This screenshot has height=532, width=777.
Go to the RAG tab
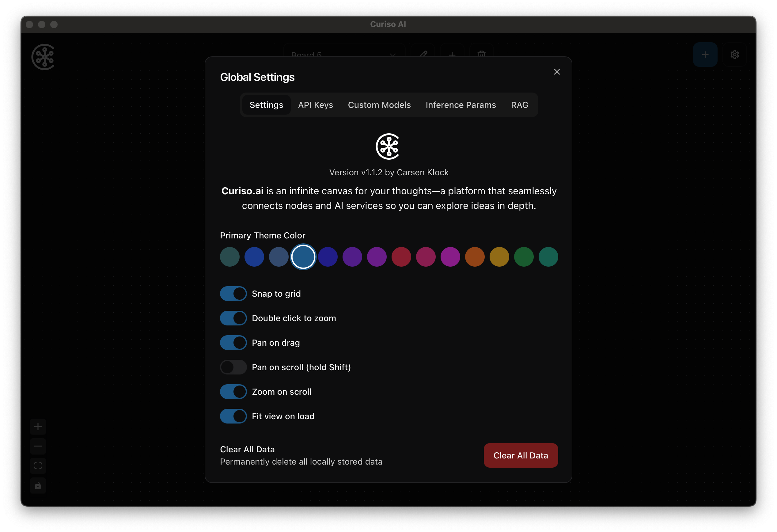(519, 105)
